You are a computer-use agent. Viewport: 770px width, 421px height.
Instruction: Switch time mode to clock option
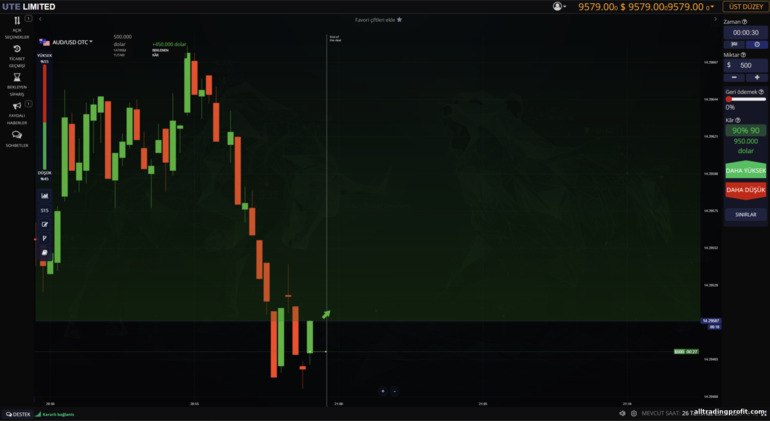pyautogui.click(x=757, y=44)
